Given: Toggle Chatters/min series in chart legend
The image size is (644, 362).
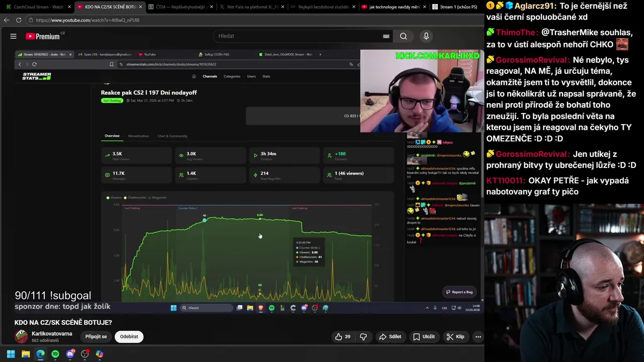Looking at the screenshot, I should click(135, 198).
